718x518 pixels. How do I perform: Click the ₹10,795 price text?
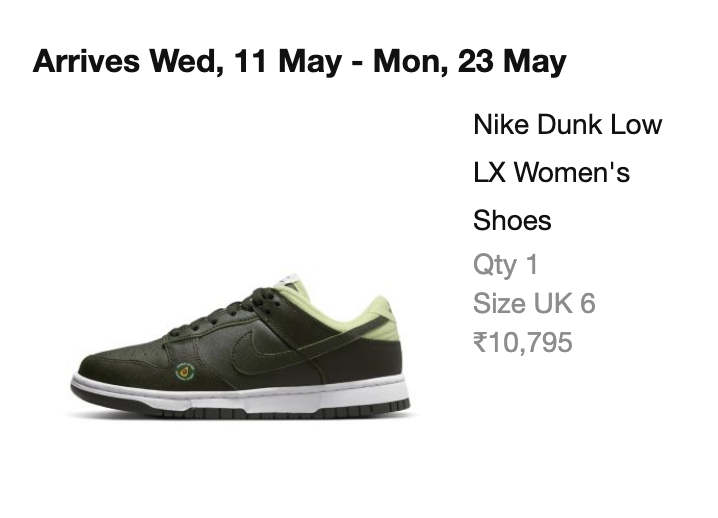(523, 342)
